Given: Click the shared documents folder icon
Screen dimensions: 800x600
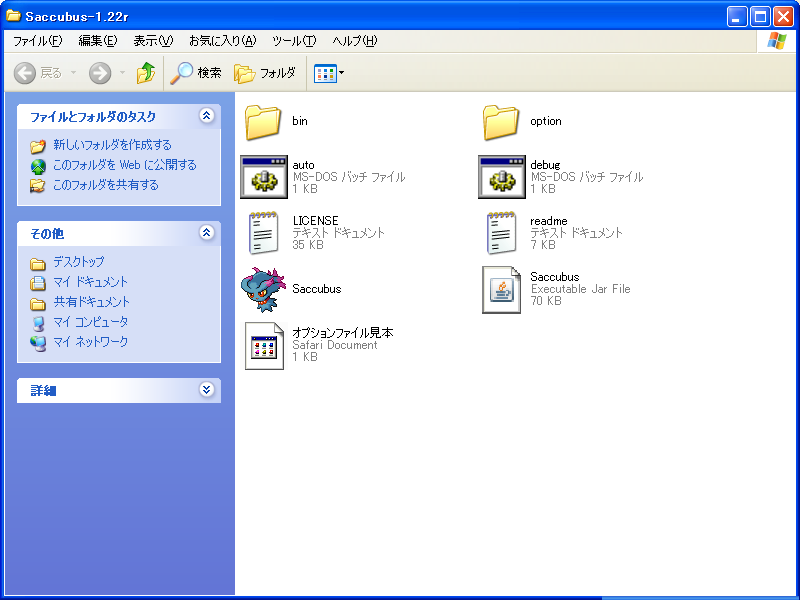Looking at the screenshot, I should (x=38, y=304).
